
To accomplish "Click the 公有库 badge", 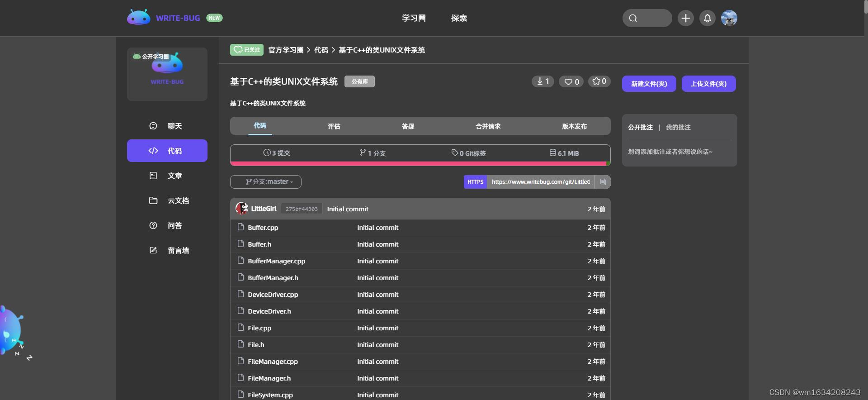I will pos(359,81).
